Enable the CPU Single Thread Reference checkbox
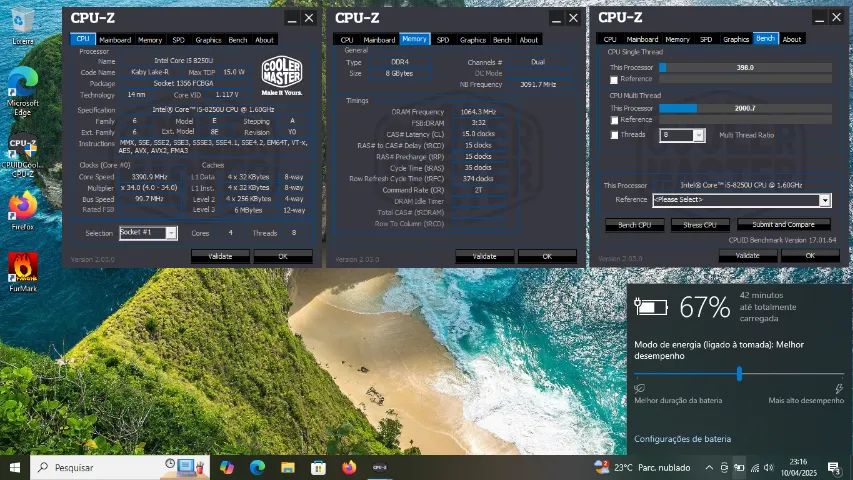853x480 pixels. [x=614, y=80]
